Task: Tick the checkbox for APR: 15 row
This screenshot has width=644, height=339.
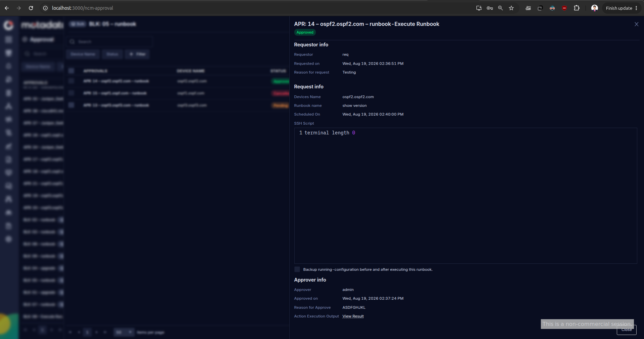Action: 71,93
